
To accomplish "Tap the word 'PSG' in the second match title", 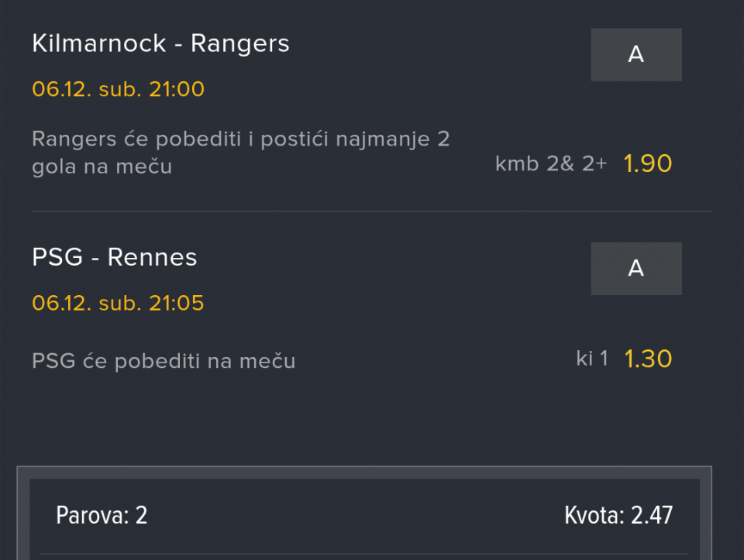I will click(x=57, y=257).
